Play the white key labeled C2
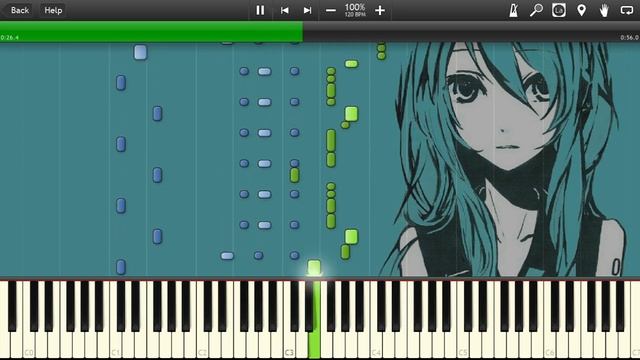 point(202,343)
